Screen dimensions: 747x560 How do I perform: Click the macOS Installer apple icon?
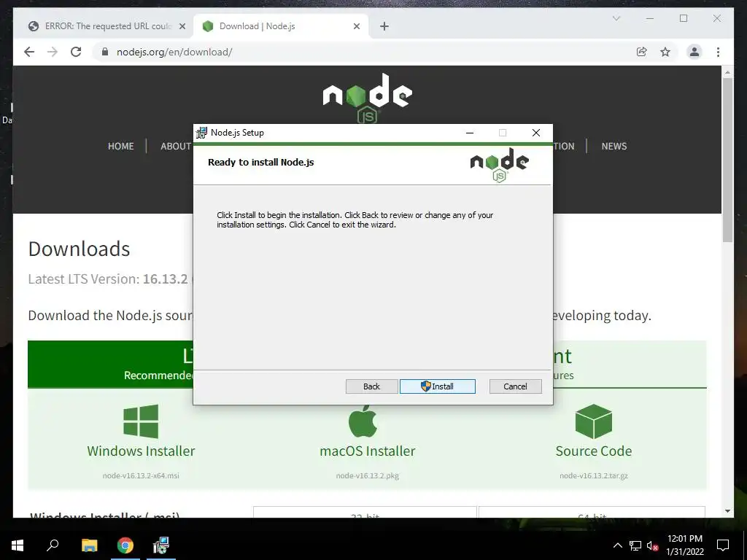click(x=363, y=421)
